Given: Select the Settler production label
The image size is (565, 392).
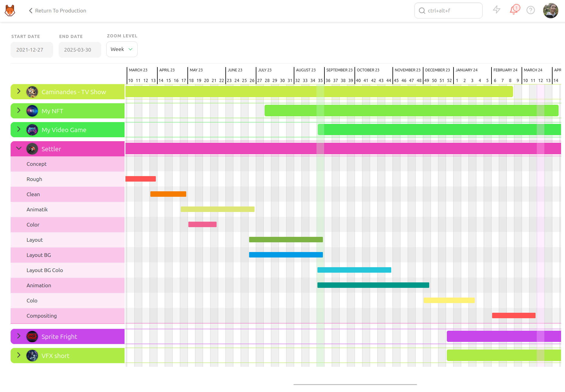Looking at the screenshot, I should coord(51,149).
